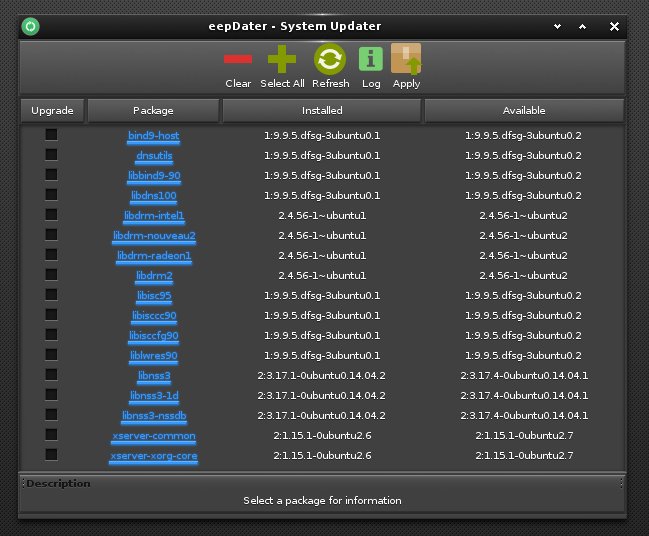Image resolution: width=649 pixels, height=536 pixels.
Task: Check libisccfg90 upgrade box
Action: click(x=51, y=334)
